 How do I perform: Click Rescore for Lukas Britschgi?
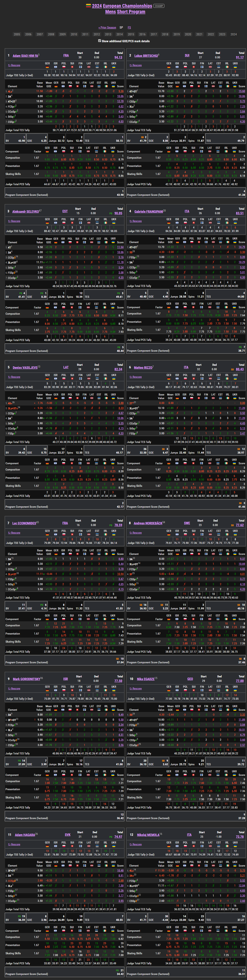[136, 65]
